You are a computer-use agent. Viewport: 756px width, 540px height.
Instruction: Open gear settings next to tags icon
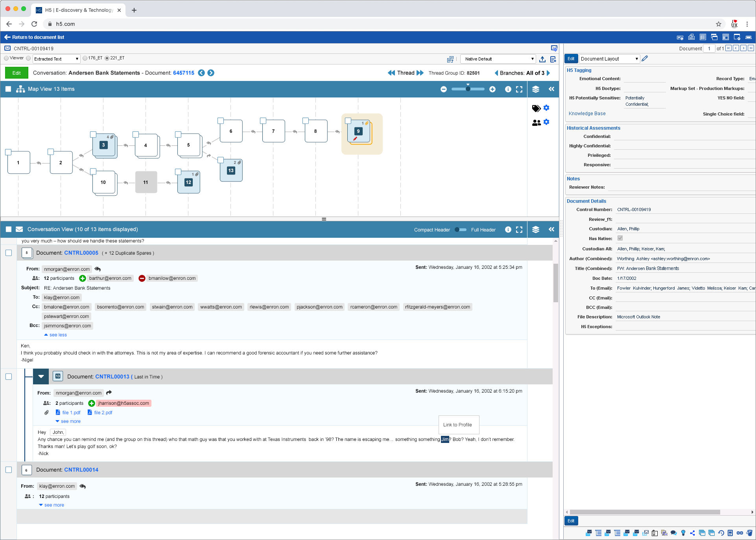[546, 108]
